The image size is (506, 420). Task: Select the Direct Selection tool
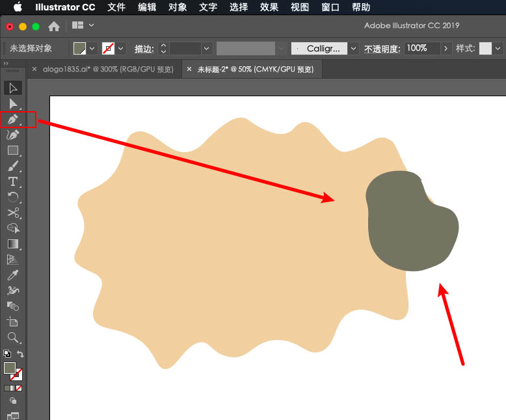click(13, 103)
